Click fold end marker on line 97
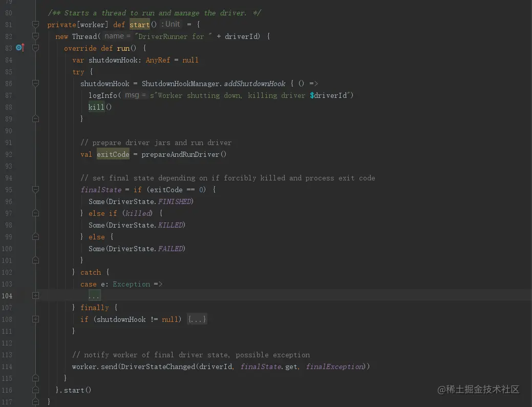This screenshot has width=532, height=407. coord(35,213)
